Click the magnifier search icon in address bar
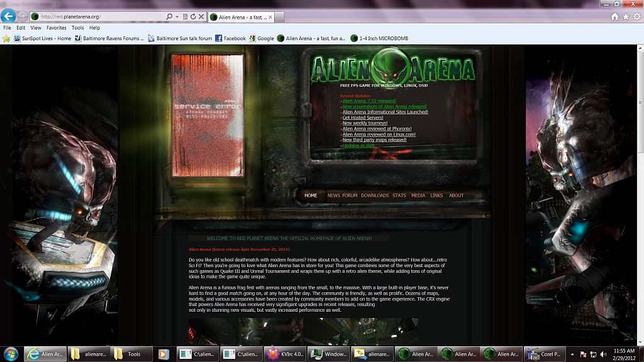This screenshot has height=362, width=644. (169, 16)
